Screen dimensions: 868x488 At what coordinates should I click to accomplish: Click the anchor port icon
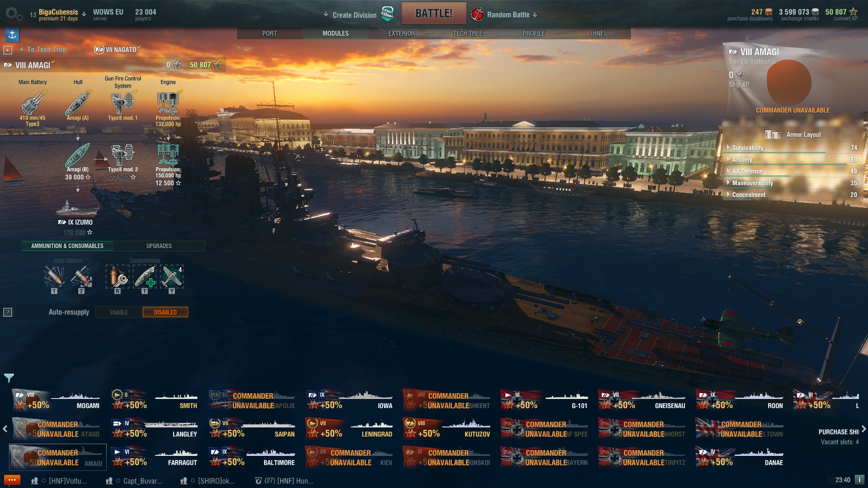[12, 34]
